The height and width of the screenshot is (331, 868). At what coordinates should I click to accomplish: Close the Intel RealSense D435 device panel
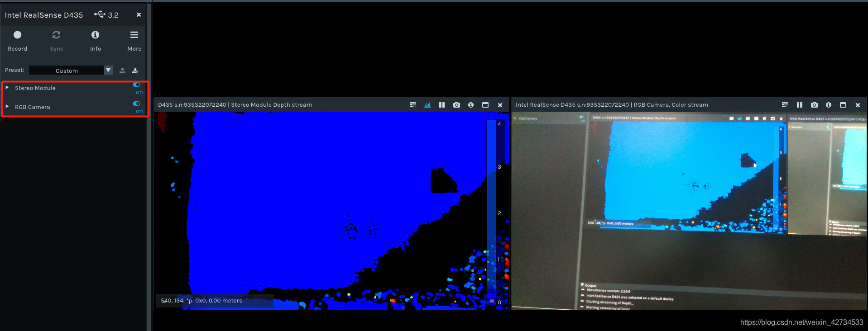tap(139, 15)
